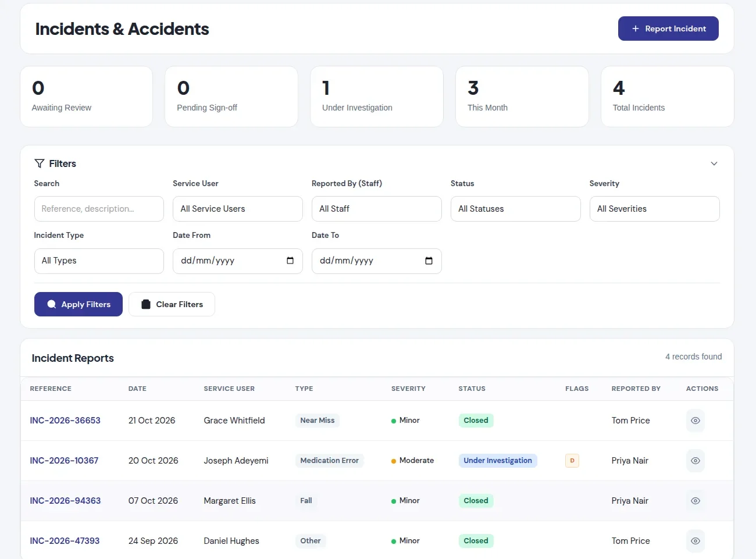
Task: Click the 4 records found text
Action: point(694,357)
